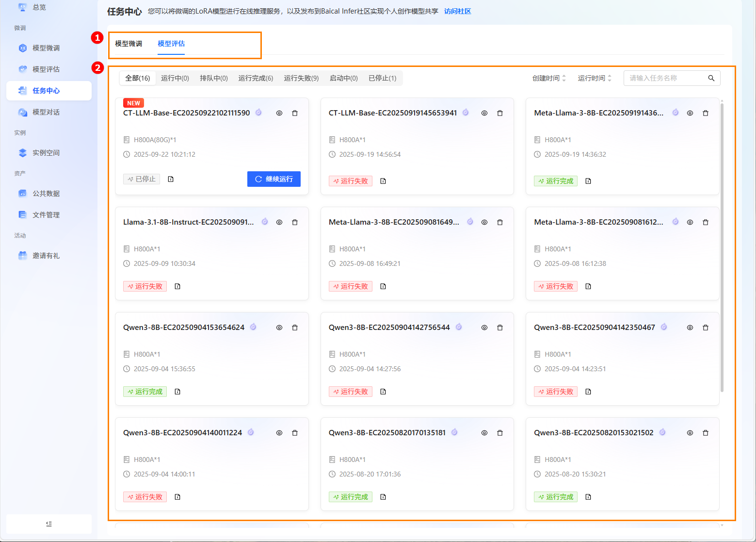The image size is (756, 542).
Task: Open the 访问社区 link
Action: tap(457, 11)
